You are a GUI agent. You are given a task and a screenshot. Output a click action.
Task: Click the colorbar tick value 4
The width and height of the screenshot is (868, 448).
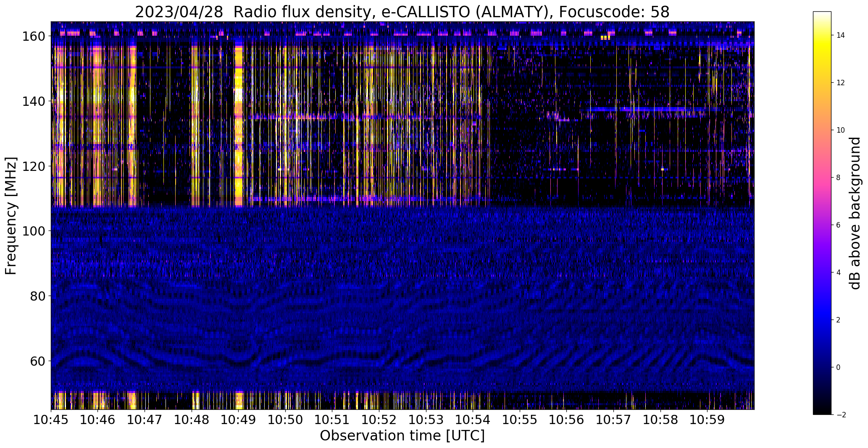839,272
